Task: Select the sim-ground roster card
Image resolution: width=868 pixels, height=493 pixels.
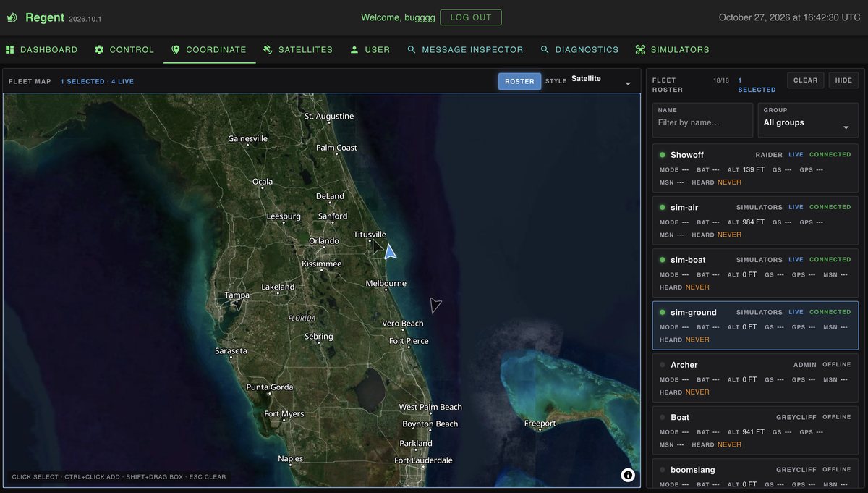Action: click(x=755, y=325)
